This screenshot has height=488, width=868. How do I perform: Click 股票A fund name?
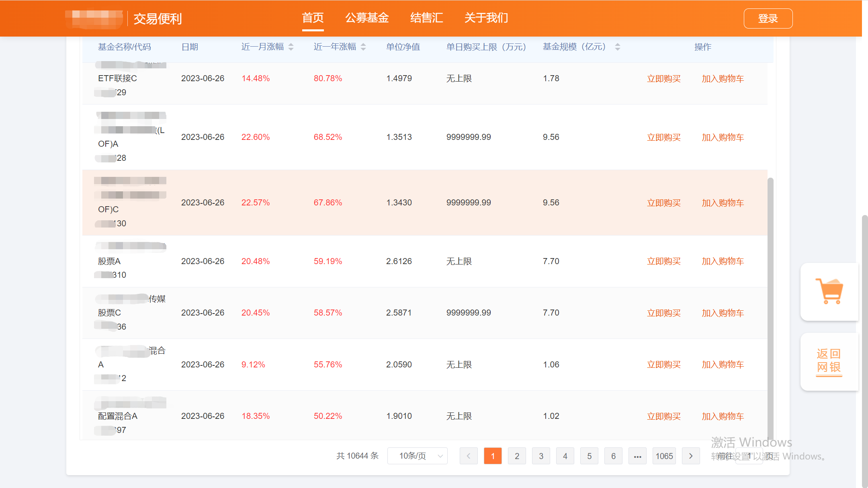tap(109, 261)
